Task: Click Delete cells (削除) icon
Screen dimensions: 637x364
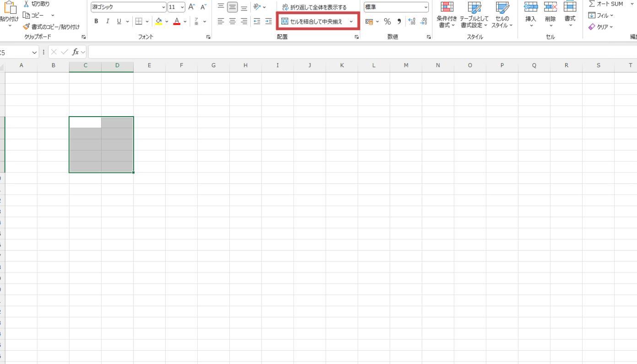Action: [x=551, y=6]
